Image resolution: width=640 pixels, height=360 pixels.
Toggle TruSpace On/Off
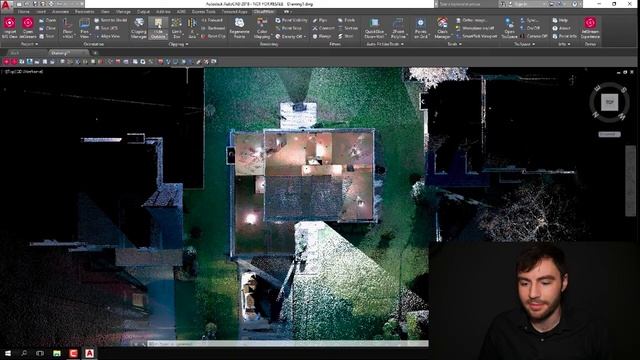530,28
